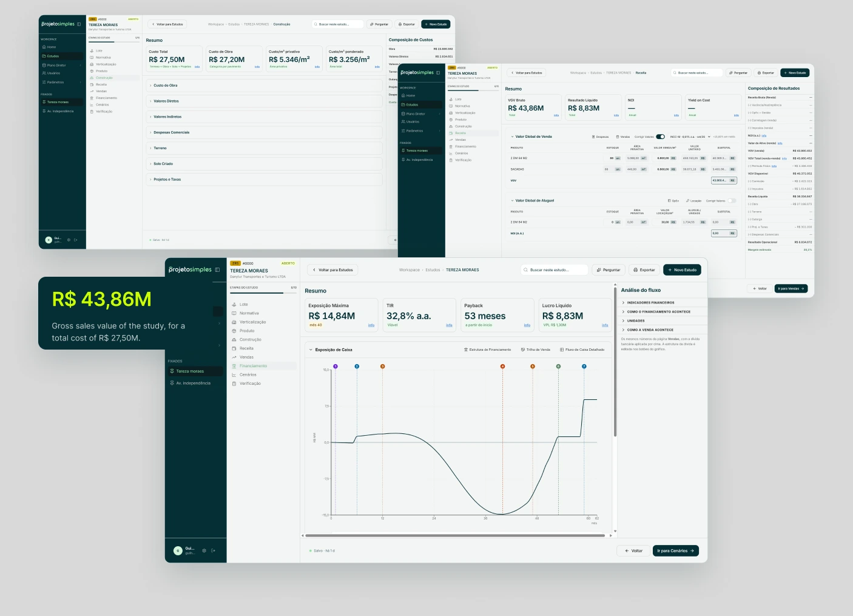Expand Custo de Obra in the Construção window
853x616 pixels.
264,86
